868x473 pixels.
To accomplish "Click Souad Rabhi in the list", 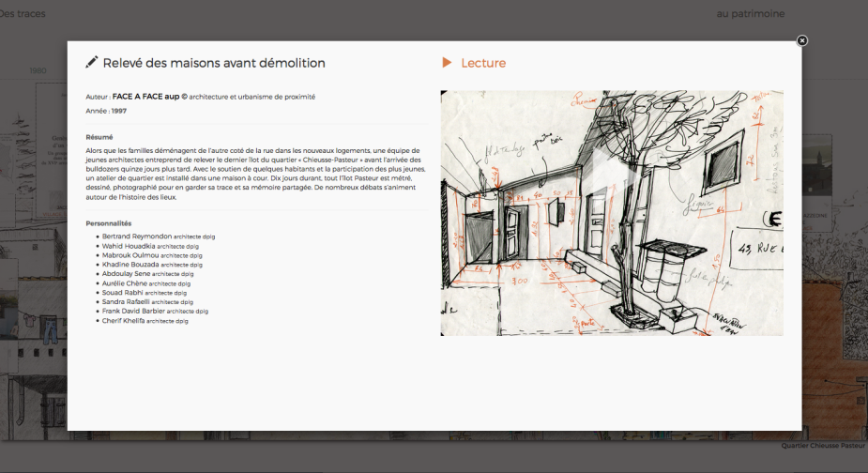I will pyautogui.click(x=123, y=293).
